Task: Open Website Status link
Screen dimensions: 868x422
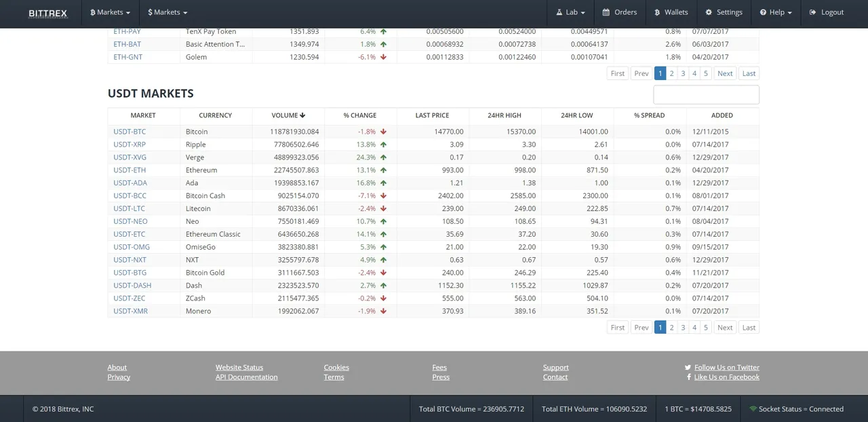Action: (x=239, y=368)
